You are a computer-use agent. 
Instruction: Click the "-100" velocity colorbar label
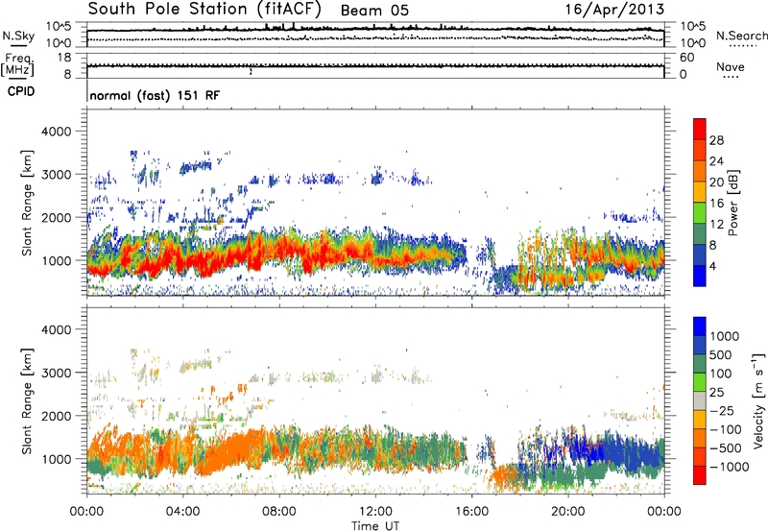(726, 429)
